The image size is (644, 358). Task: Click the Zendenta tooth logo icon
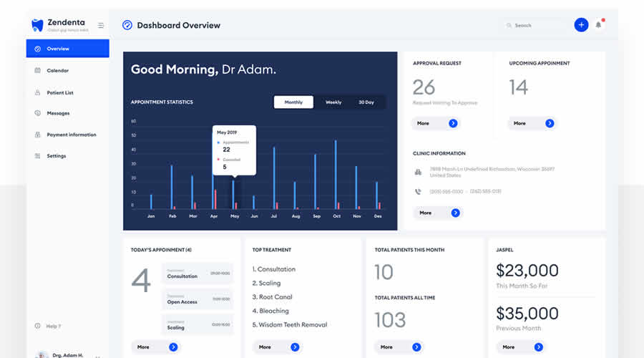point(38,25)
